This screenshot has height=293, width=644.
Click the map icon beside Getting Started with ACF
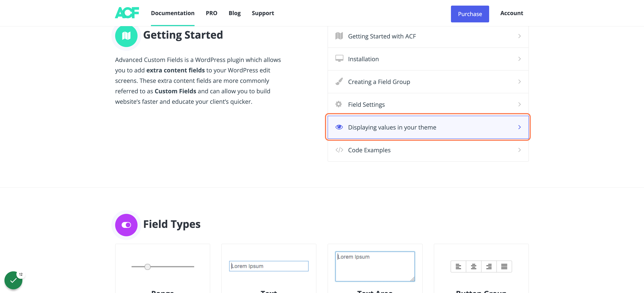click(339, 36)
